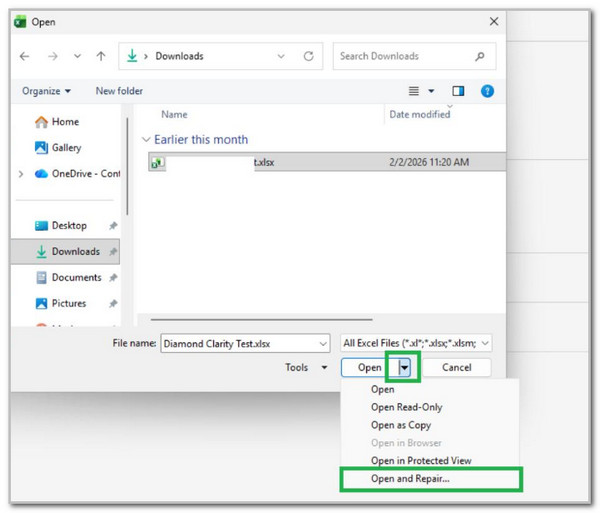Select the .xlsx file in the list
The width and height of the screenshot is (600, 513).
(327, 162)
